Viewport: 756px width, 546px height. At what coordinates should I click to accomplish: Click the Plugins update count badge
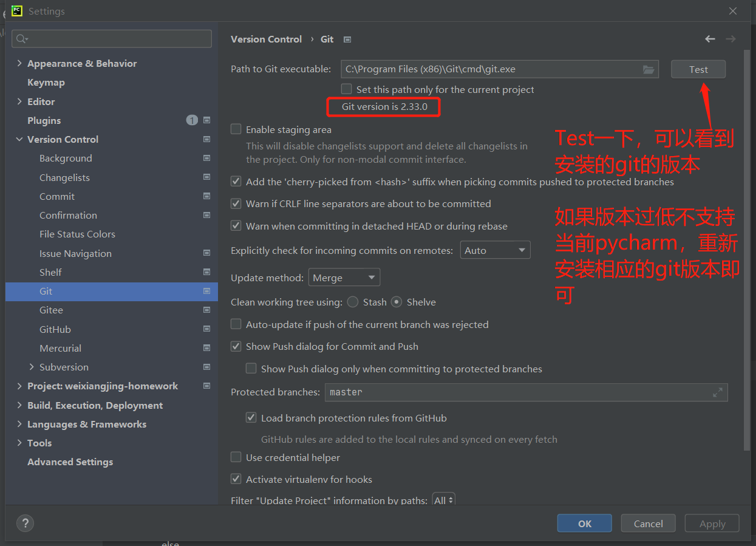tap(192, 120)
